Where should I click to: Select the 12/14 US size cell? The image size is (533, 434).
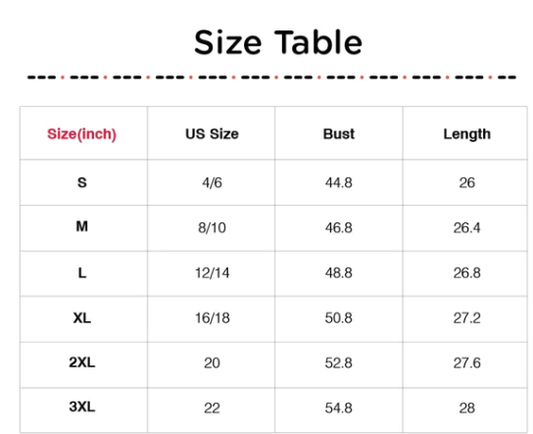click(x=212, y=273)
